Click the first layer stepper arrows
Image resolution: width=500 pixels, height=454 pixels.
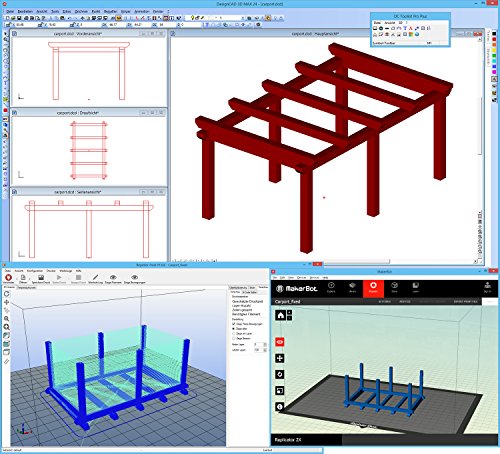tap(265, 344)
